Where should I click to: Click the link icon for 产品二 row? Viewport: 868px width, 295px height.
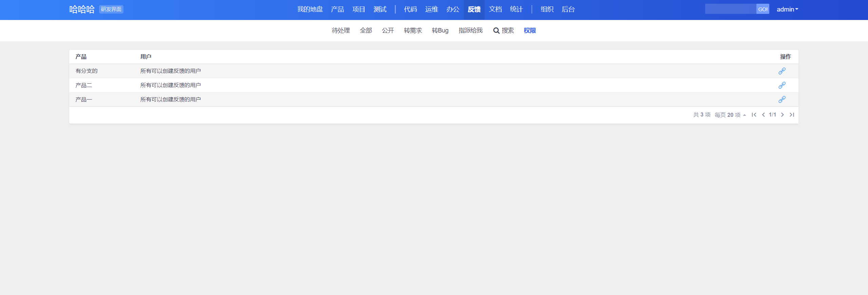click(x=782, y=85)
